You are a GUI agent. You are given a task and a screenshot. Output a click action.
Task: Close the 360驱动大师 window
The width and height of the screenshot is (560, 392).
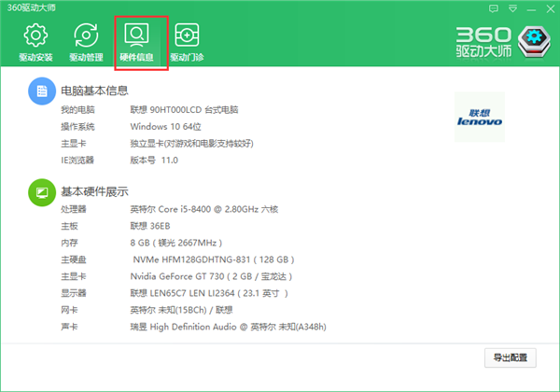(x=551, y=9)
